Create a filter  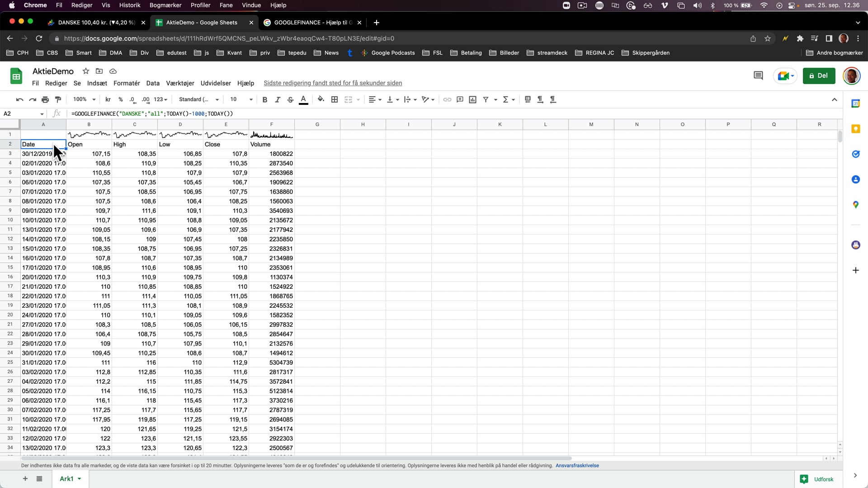[486, 99]
